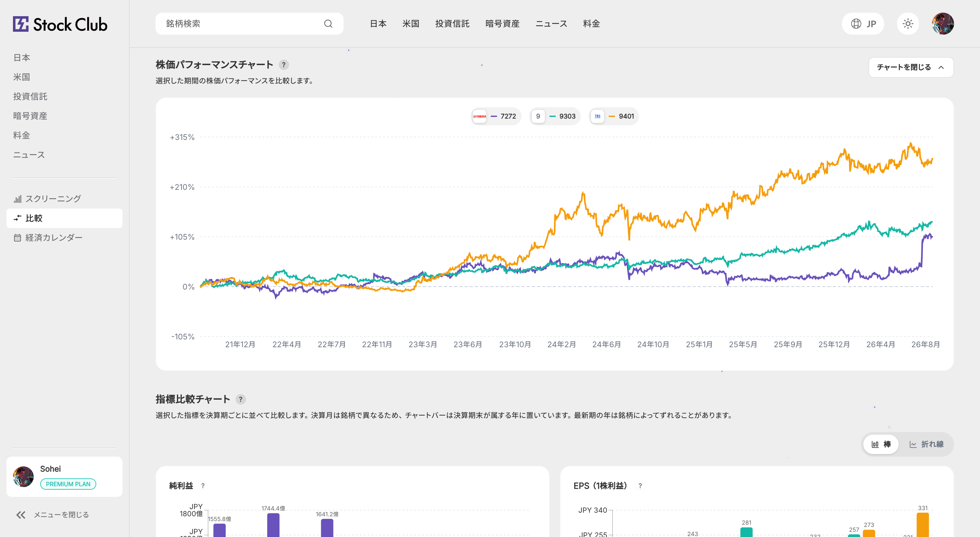The image size is (980, 537).
Task: Click the 1555.8億 purple bar in 純利益
Action: coord(219,530)
